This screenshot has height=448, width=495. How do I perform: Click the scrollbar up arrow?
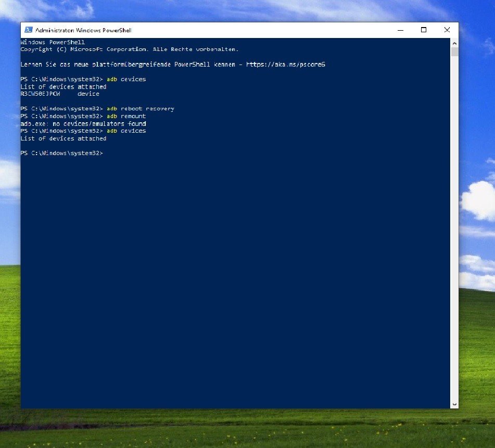coord(454,43)
